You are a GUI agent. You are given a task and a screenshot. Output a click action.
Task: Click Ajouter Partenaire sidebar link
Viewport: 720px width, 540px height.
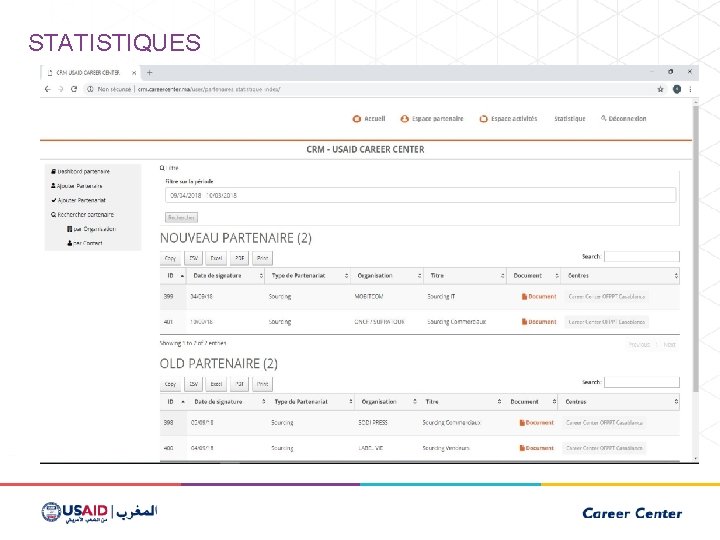click(x=77, y=186)
